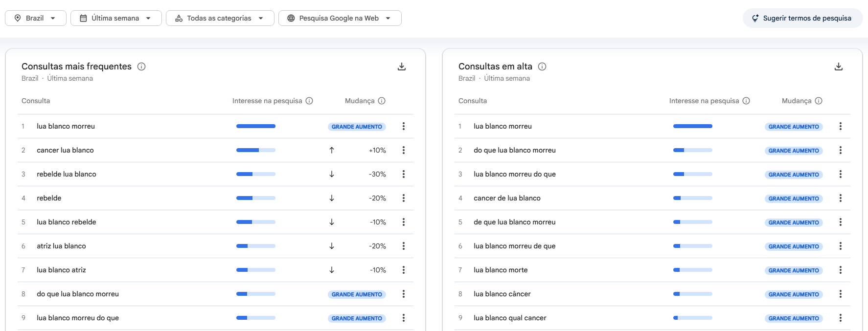Open the Pesquisa Google na Web dropdown

point(340,18)
